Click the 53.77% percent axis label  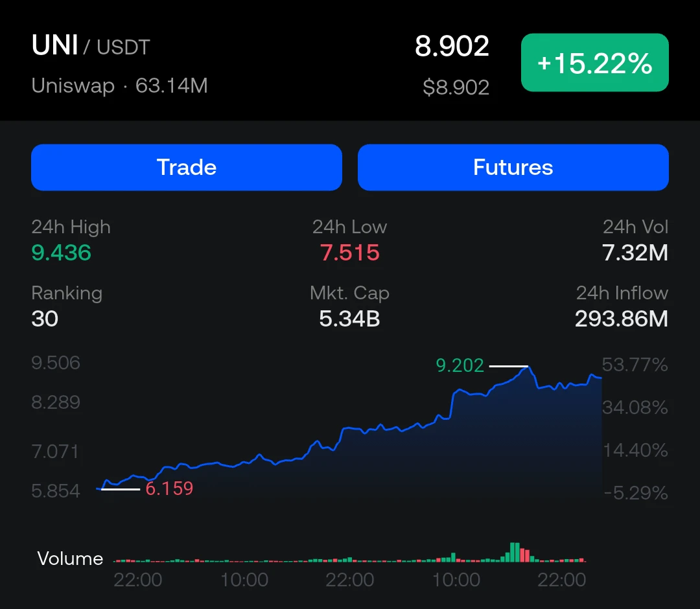(x=635, y=365)
